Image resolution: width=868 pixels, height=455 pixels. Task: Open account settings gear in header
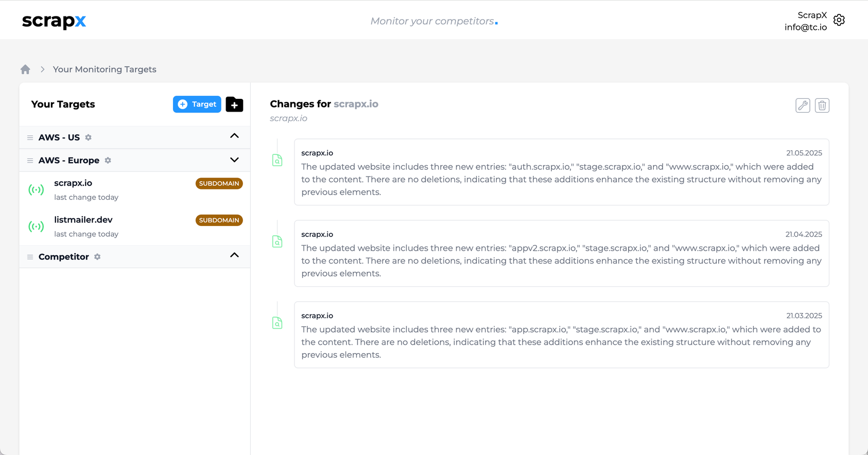839,20
